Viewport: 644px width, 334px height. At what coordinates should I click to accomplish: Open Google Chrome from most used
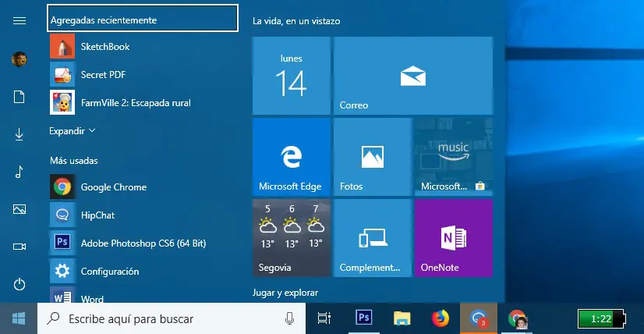tap(142, 187)
